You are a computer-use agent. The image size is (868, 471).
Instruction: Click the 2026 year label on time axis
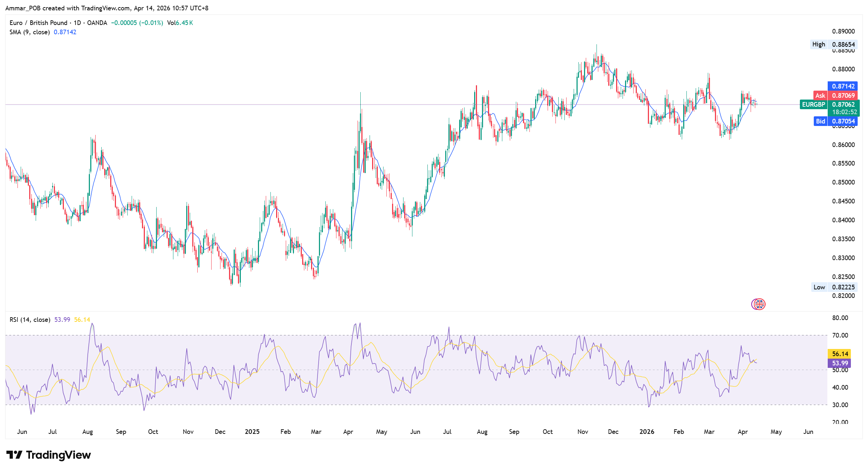(647, 431)
